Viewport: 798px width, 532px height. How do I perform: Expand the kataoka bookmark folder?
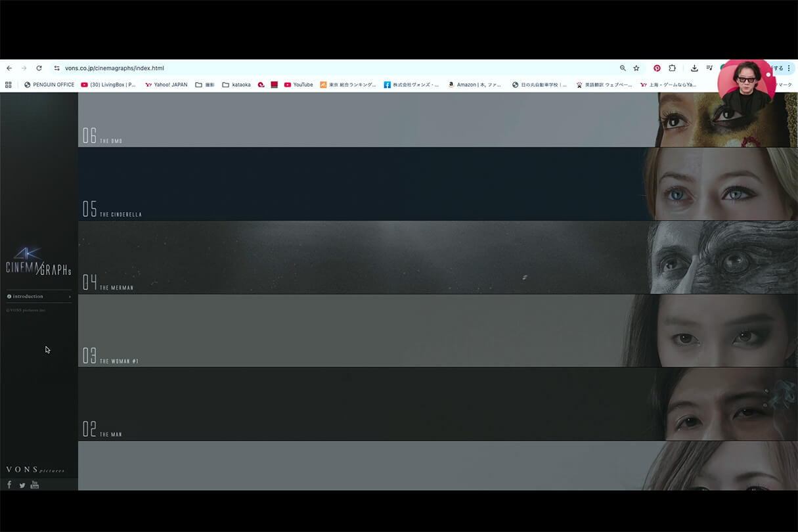236,85
